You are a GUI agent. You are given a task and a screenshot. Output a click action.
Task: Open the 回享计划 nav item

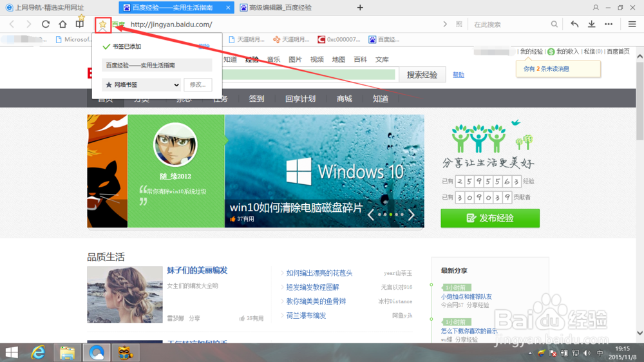click(300, 99)
